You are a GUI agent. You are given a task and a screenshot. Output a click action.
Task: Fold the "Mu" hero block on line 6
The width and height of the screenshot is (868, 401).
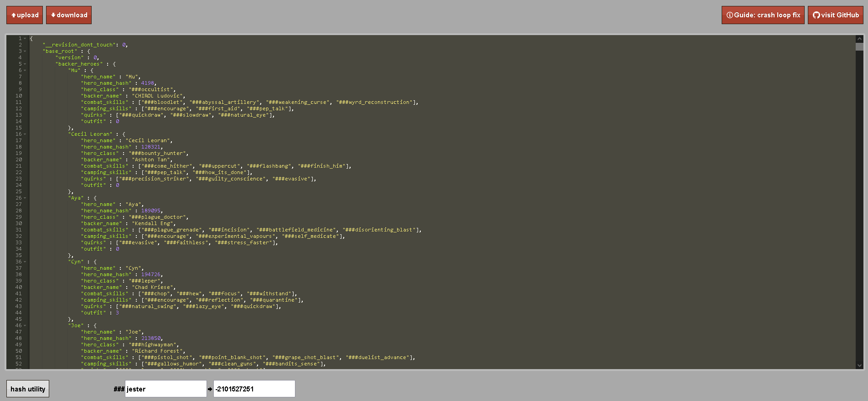[x=25, y=70]
